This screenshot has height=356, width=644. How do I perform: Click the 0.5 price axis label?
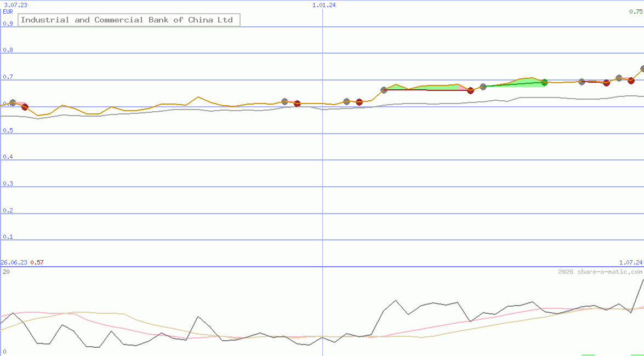click(8, 130)
